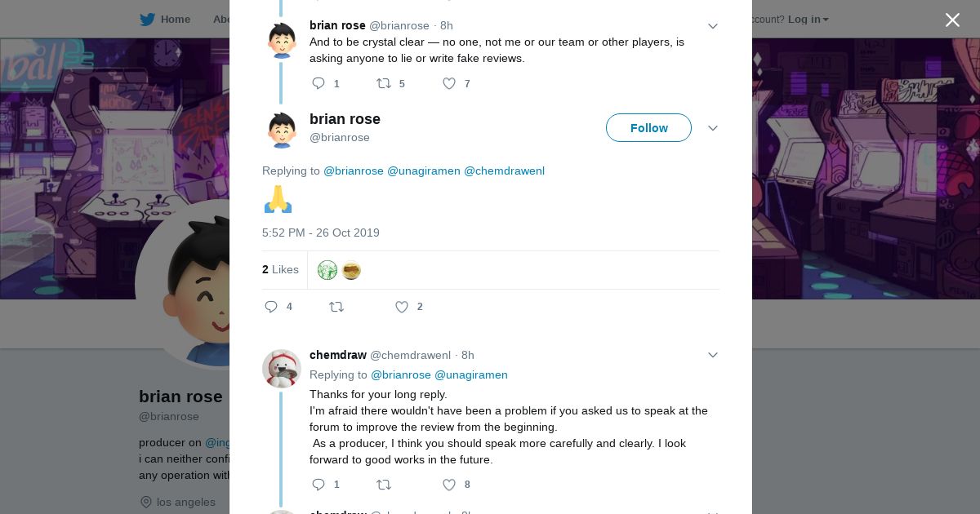
Task: Retweet the crystal clear tweet
Action: (x=384, y=83)
